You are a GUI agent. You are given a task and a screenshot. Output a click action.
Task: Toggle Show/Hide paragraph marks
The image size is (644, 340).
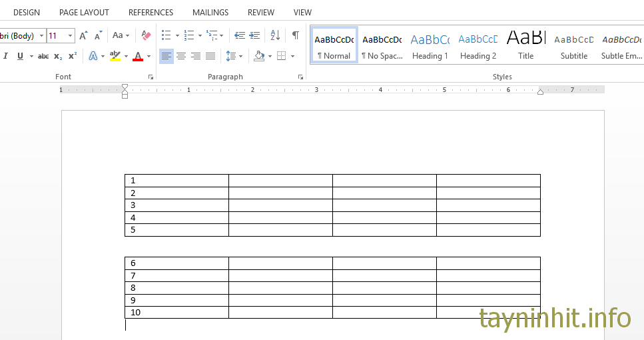click(295, 35)
